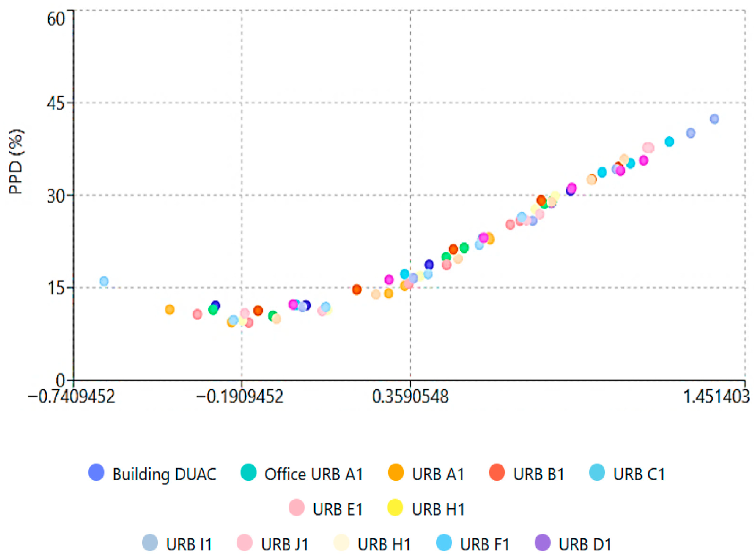
Task: Toggle the URB B1 red legend marker
Action: tap(497, 472)
